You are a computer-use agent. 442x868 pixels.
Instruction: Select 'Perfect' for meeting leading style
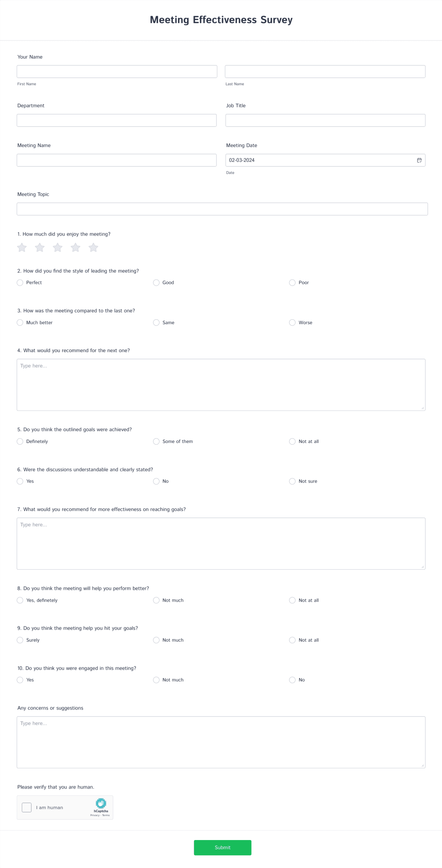point(20,283)
